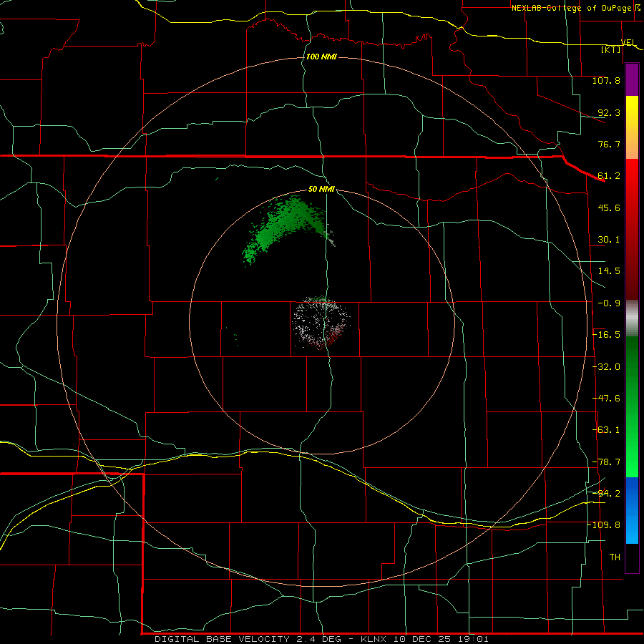Click the 100 NMI range ring label
The height and width of the screenshot is (644, 644).
click(321, 57)
